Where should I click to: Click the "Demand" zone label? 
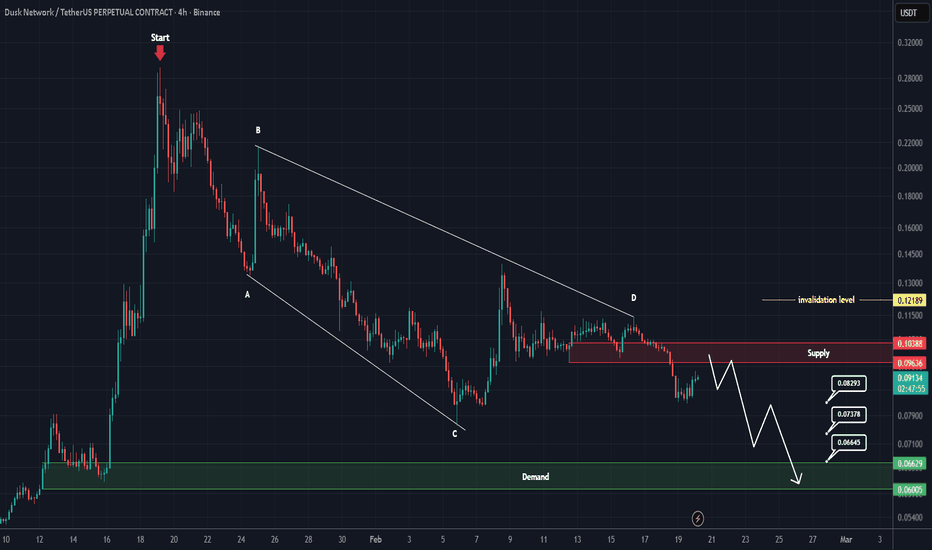pos(536,476)
